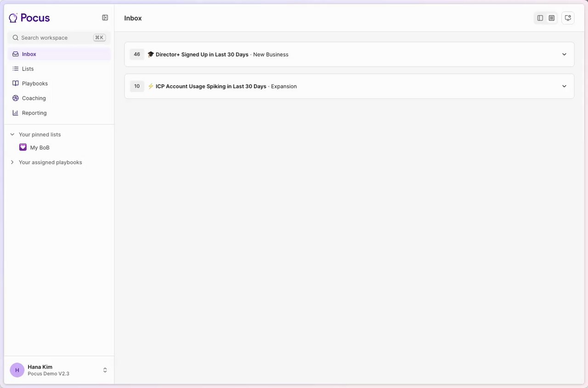Image resolution: width=588 pixels, height=388 pixels.
Task: Open the Reporting section
Action: 34,113
